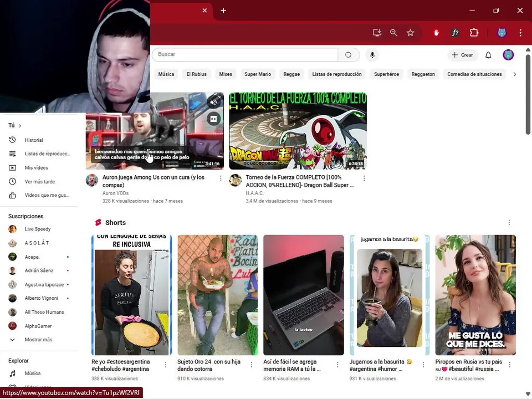Screen dimensions: 532x399
Task: Open Piropos en Rusia short thumbnail
Action: coord(475,295)
